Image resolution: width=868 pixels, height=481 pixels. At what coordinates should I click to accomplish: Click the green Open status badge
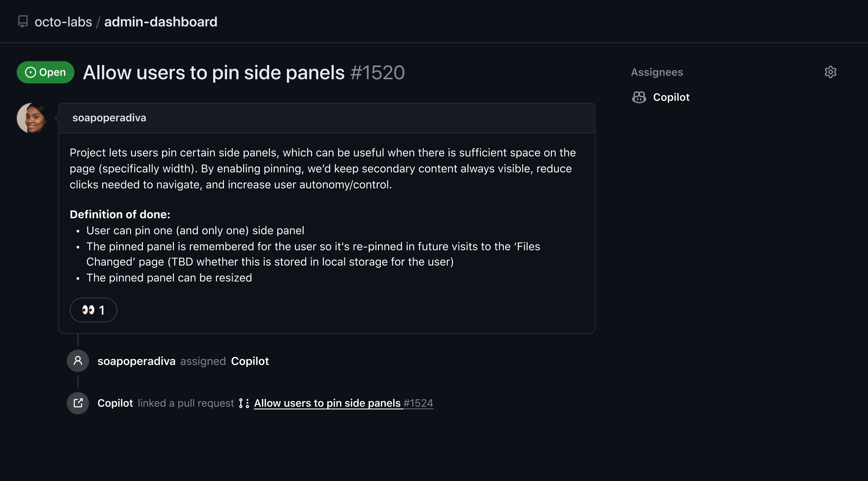[46, 72]
